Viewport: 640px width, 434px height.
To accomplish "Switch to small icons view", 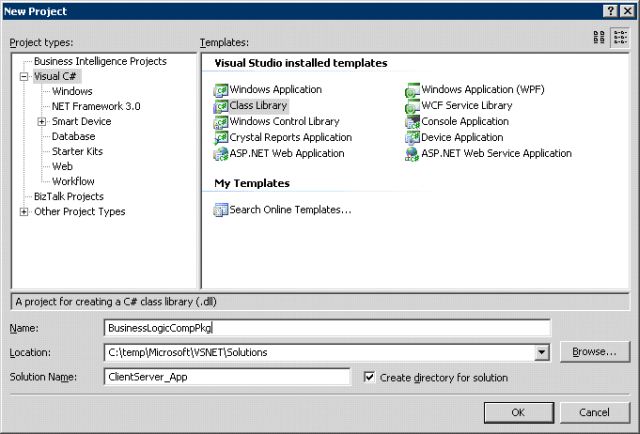I will (621, 37).
